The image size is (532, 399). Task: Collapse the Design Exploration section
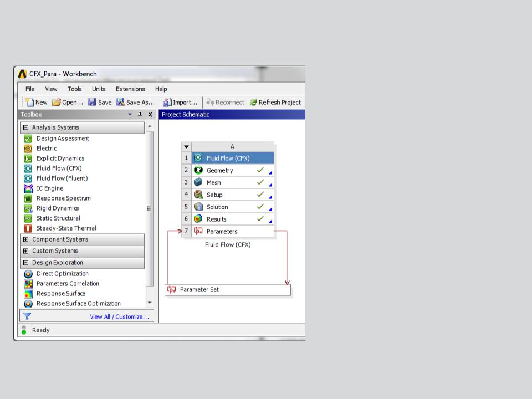pyautogui.click(x=26, y=263)
